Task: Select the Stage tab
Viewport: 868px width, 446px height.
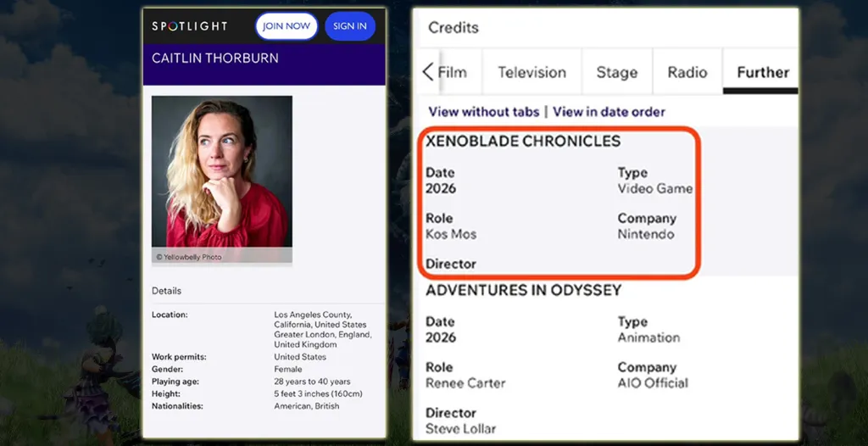Action: click(x=616, y=72)
